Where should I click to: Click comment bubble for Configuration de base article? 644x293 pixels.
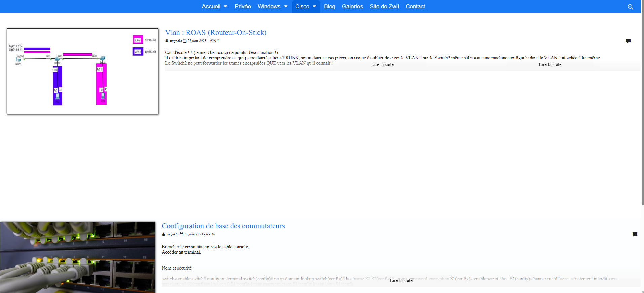tap(635, 234)
